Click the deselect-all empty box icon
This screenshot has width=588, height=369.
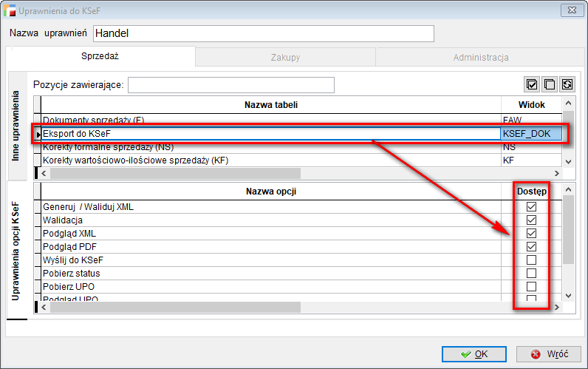click(x=550, y=84)
